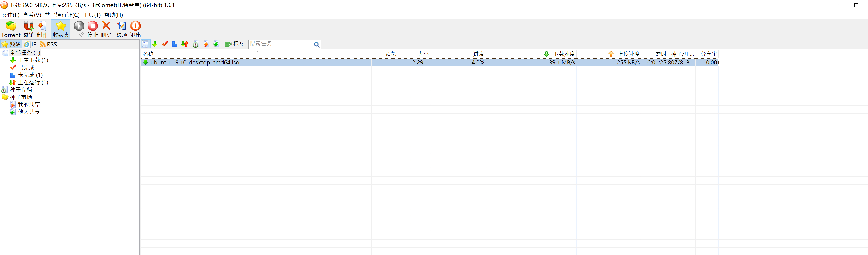Toggle the all-tasks filter button in the task toolbar
Image resolution: width=868 pixels, height=255 pixels.
click(x=145, y=44)
